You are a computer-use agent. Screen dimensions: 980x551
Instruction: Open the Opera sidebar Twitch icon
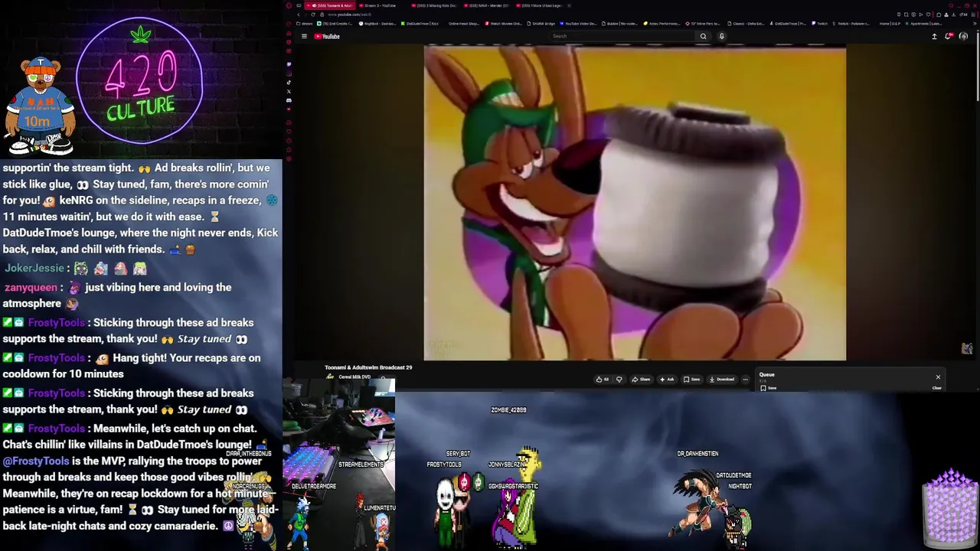289,64
